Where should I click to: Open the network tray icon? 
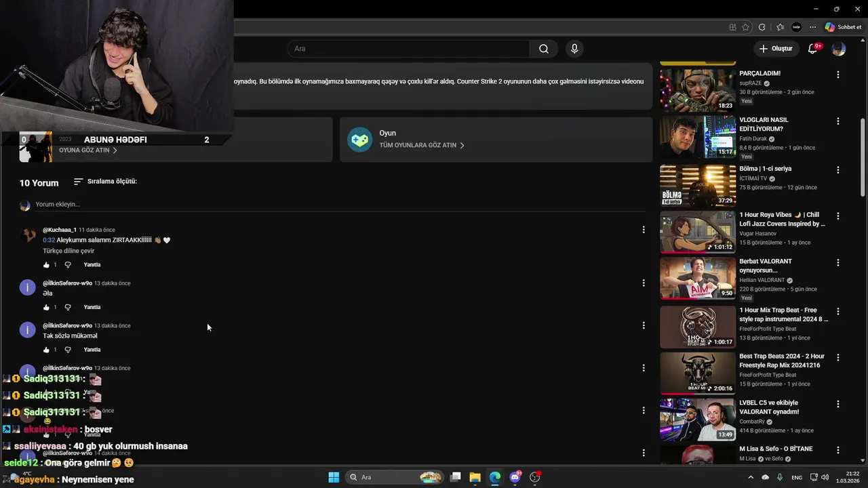coord(814,477)
